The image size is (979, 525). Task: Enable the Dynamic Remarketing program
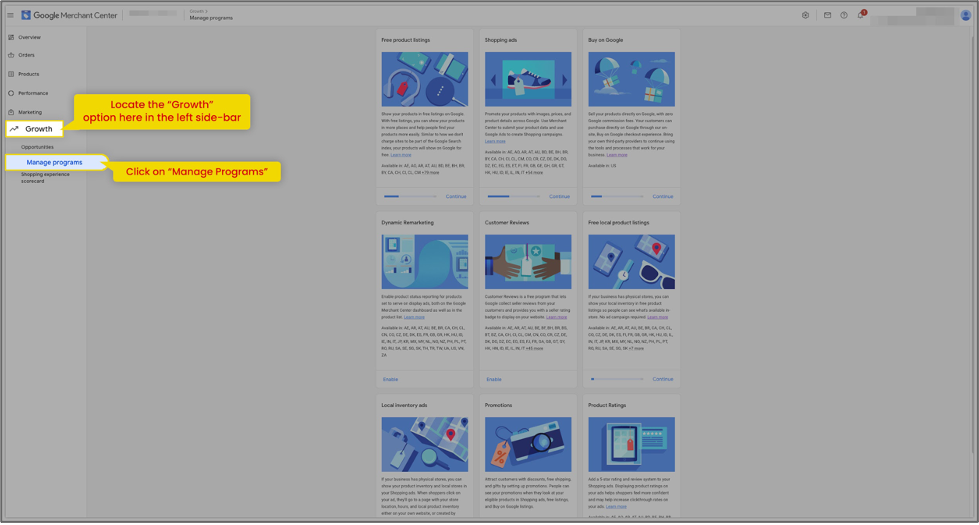(390, 380)
